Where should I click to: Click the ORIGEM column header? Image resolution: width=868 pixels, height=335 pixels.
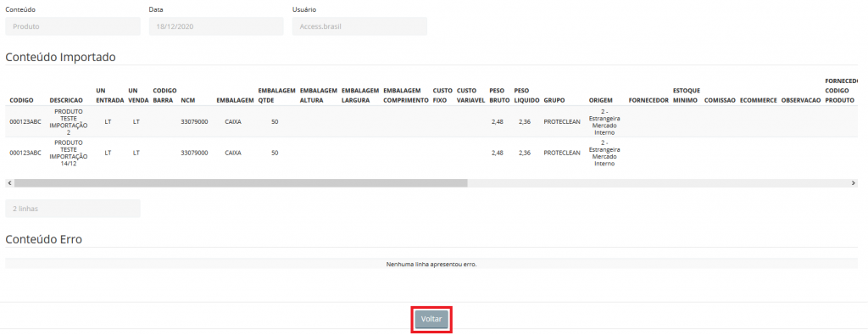[x=601, y=100]
